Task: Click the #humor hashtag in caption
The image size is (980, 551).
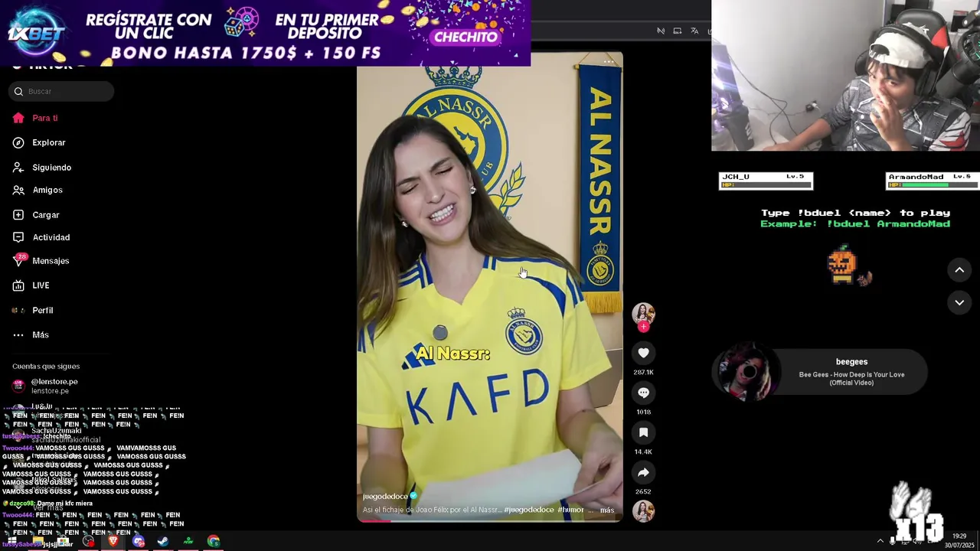Action: pyautogui.click(x=570, y=510)
